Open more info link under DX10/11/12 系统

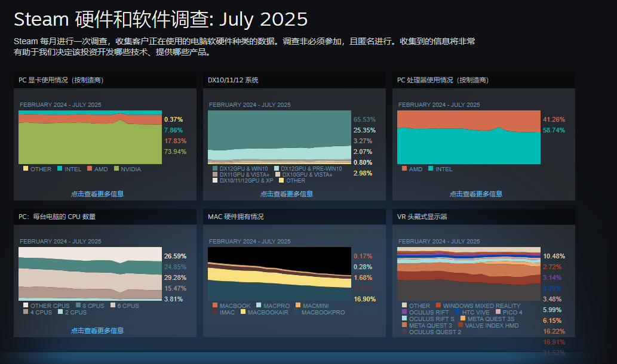point(286,194)
